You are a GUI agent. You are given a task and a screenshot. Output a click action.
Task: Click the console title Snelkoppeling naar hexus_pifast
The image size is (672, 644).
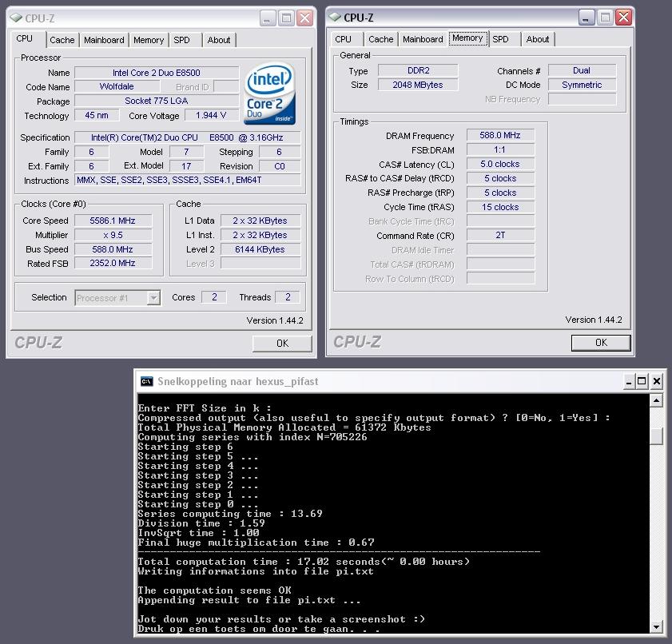[x=238, y=381]
